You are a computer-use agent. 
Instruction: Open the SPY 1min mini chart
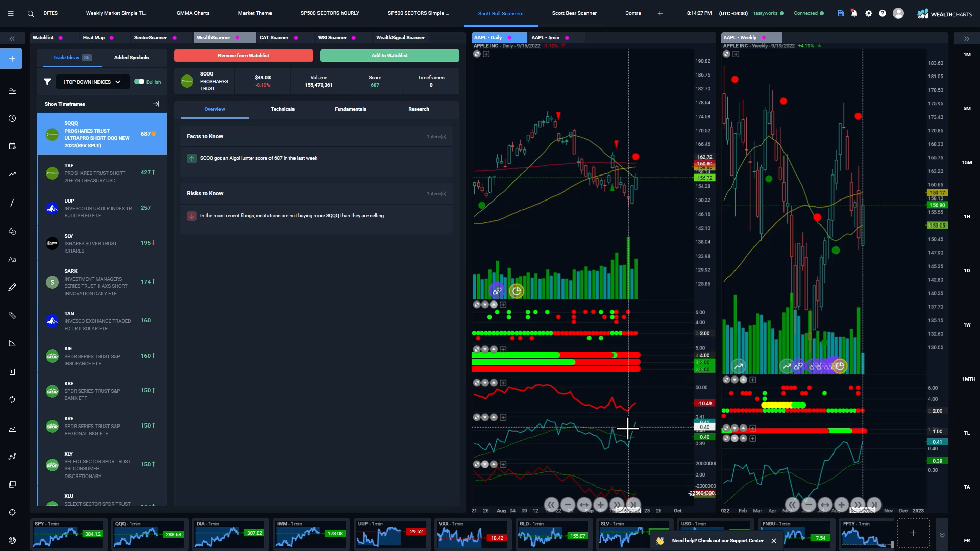pyautogui.click(x=68, y=534)
